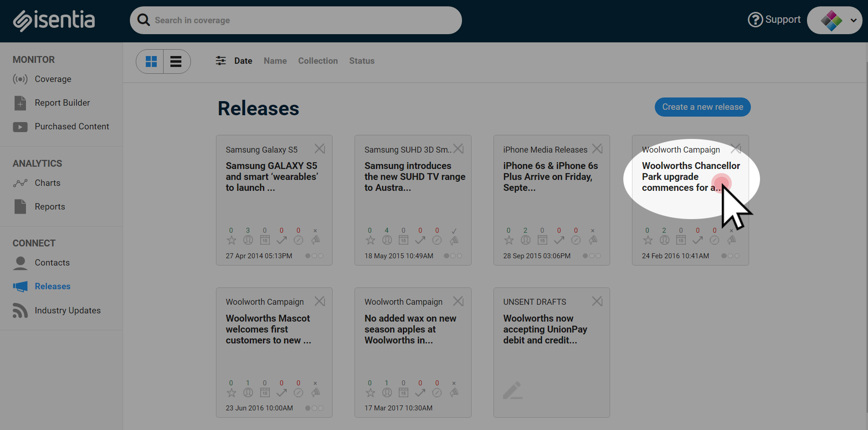Image resolution: width=868 pixels, height=430 pixels.
Task: Click recipients icon on Samsung Galaxy S5 card
Action: [248, 240]
